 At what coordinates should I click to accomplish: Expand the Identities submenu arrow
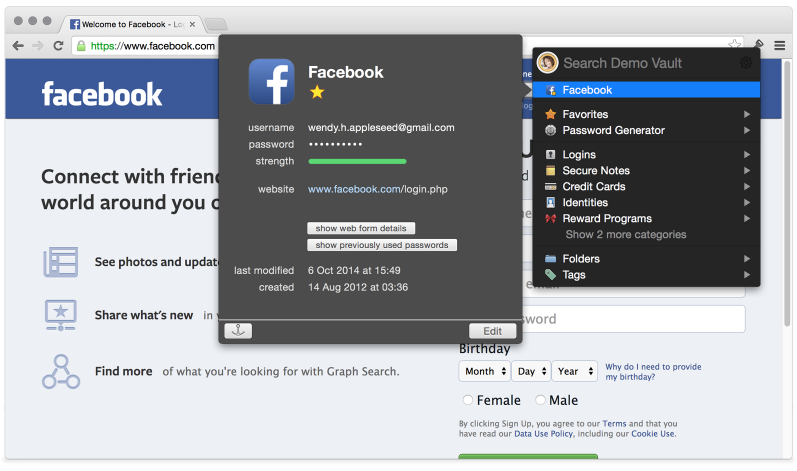pos(747,202)
